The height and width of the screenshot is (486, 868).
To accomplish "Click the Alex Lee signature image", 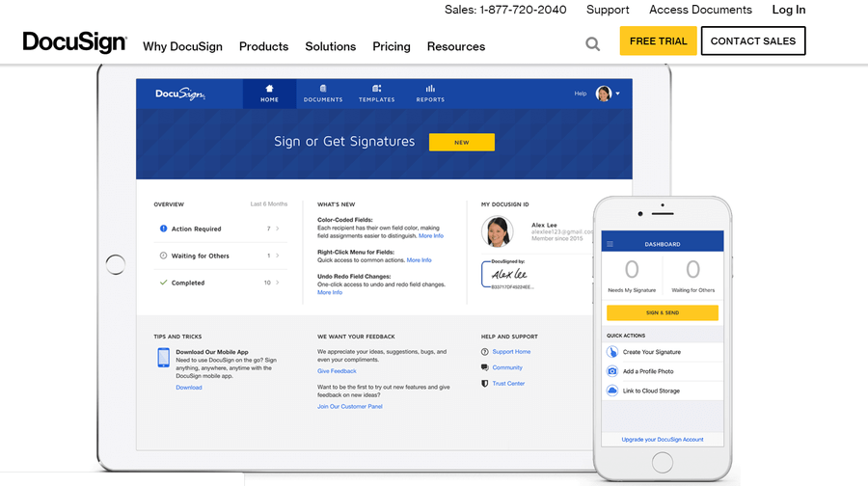I will click(x=509, y=274).
